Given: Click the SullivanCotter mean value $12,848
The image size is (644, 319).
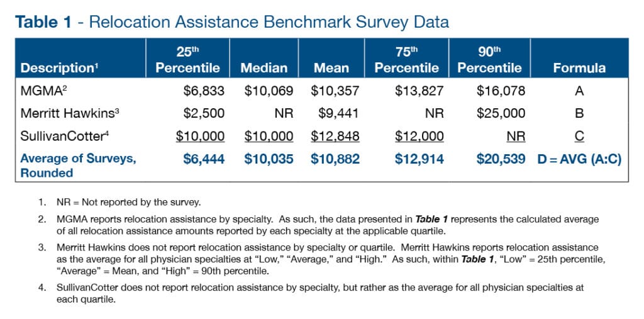Looking at the screenshot, I should (x=335, y=136).
